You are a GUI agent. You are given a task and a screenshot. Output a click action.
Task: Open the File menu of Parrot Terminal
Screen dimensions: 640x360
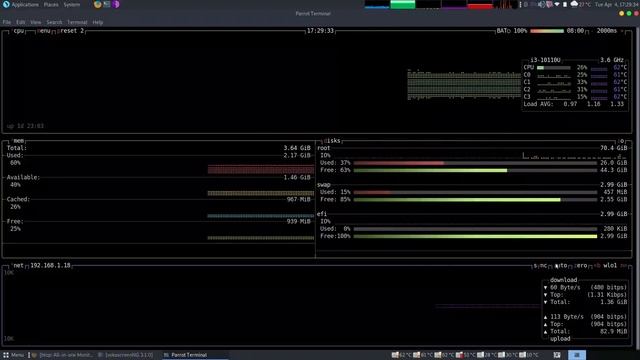(x=7, y=22)
